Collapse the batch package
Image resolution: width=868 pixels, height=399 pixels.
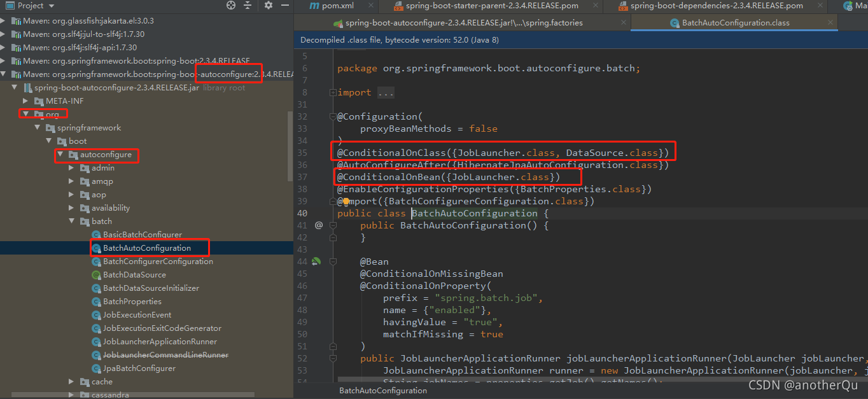pos(72,221)
